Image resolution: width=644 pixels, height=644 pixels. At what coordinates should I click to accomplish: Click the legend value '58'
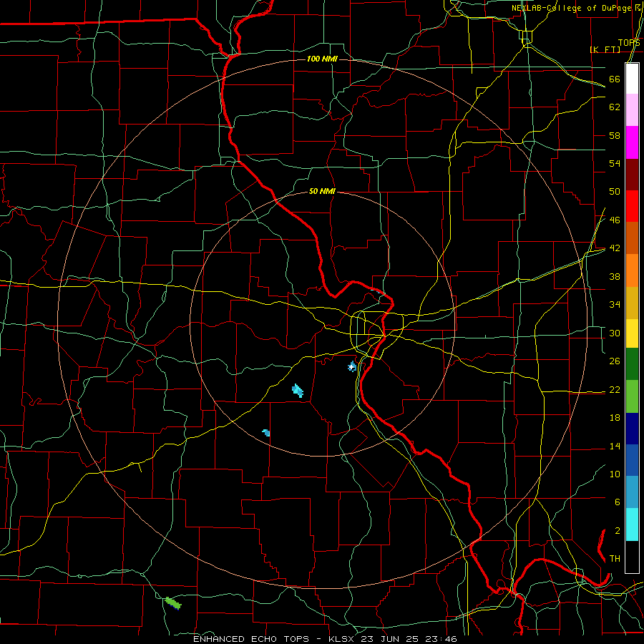point(615,135)
